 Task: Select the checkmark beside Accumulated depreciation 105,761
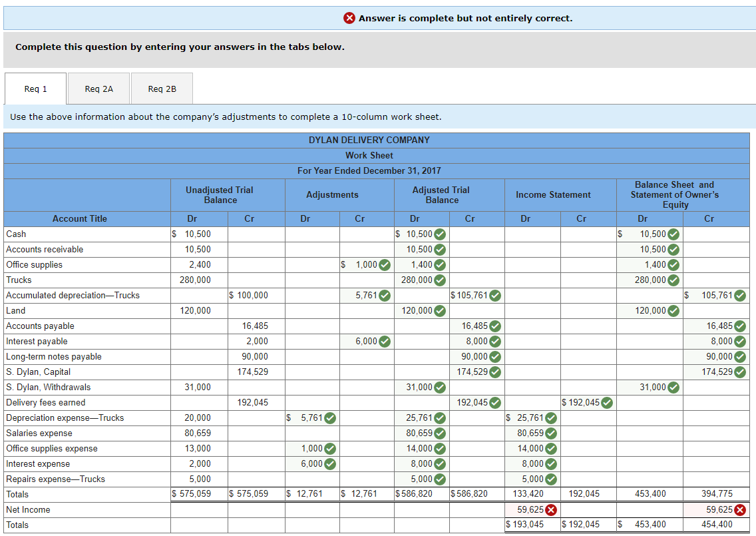[495, 295]
